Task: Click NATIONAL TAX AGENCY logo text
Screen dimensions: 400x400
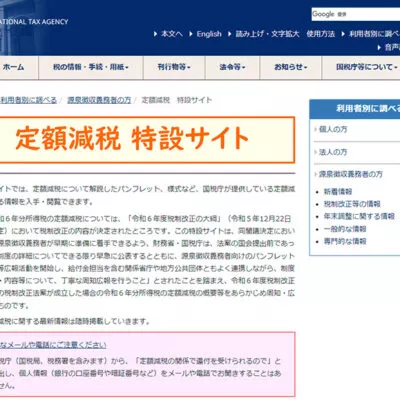Action: 34,22
